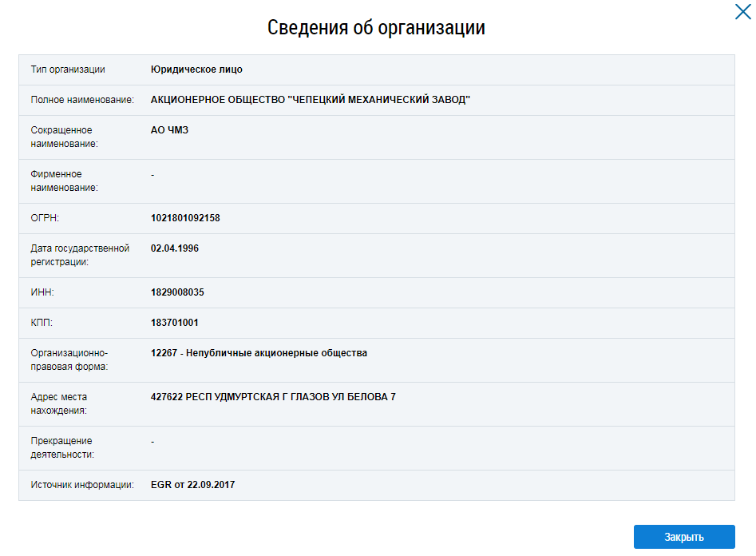
Task: Click the ОГРН number 1021801092158
Action: tap(185, 218)
